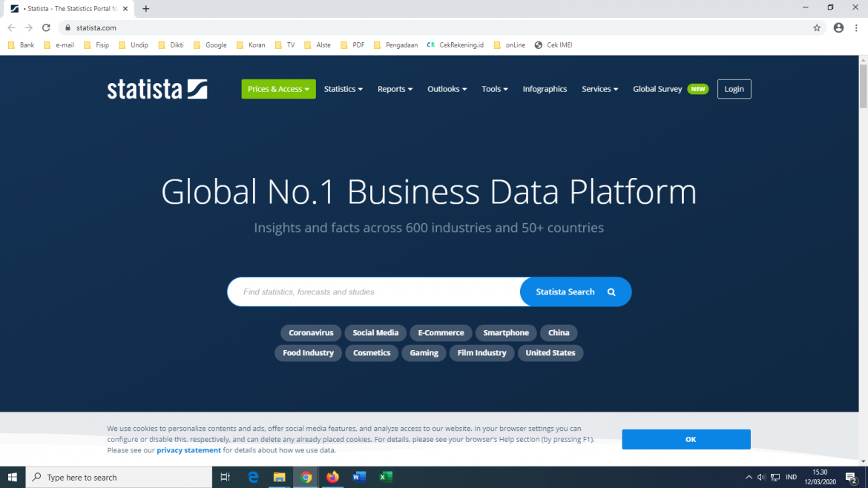This screenshot has width=868, height=488.
Task: Click the volume icon in the system tray
Action: click(x=760, y=477)
